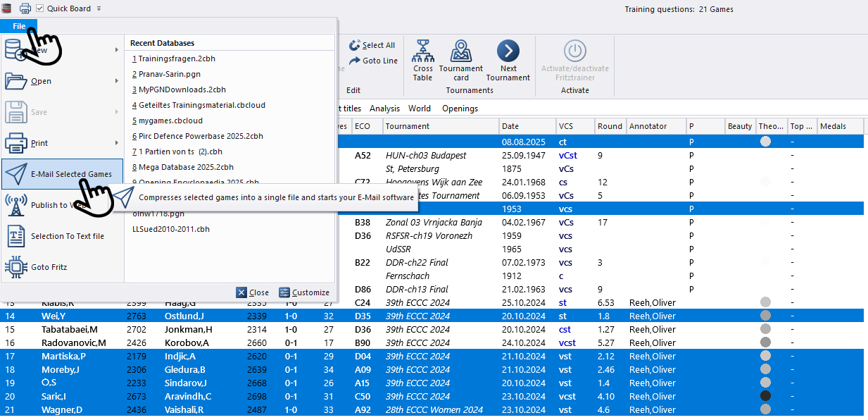The width and height of the screenshot is (868, 420).
Task: Click the Goto Line arrow icon
Action: (355, 61)
